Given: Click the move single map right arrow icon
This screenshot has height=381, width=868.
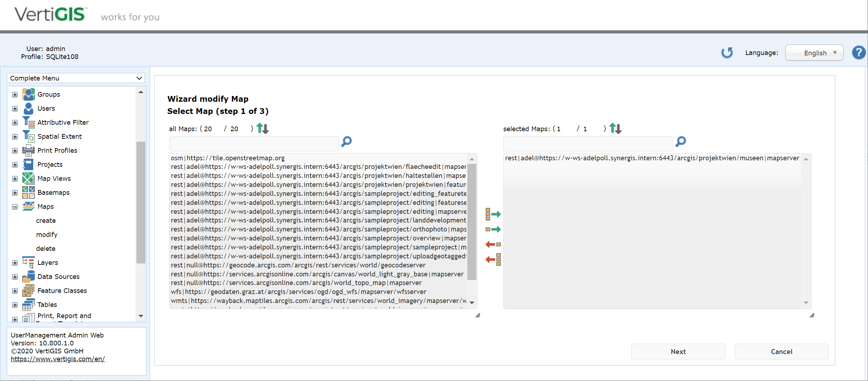Looking at the screenshot, I should pos(493,229).
